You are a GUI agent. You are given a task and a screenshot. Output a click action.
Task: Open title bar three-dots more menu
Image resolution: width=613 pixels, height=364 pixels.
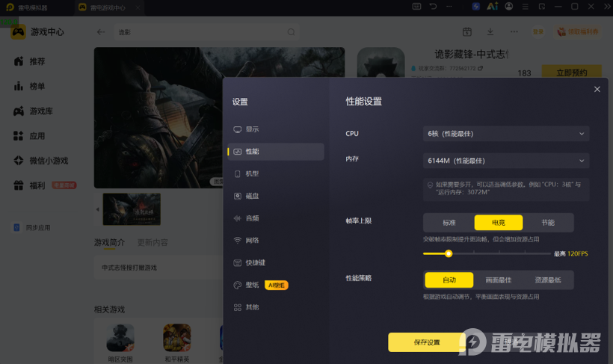tap(449, 7)
